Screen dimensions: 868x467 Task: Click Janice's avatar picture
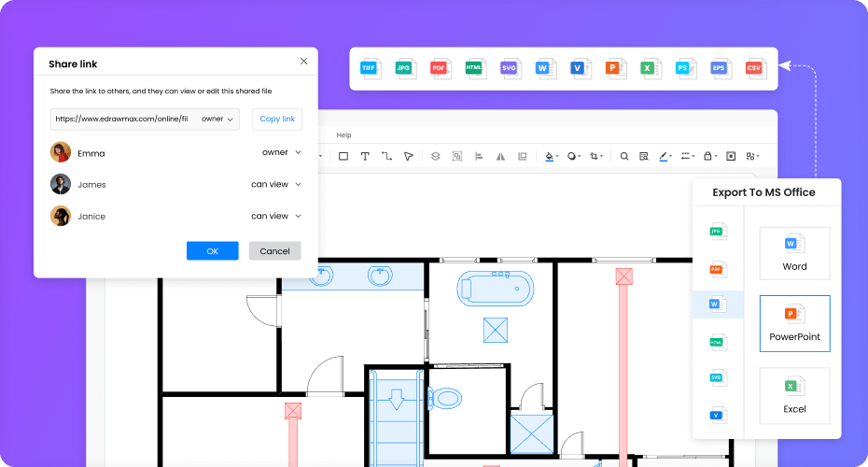pos(61,216)
